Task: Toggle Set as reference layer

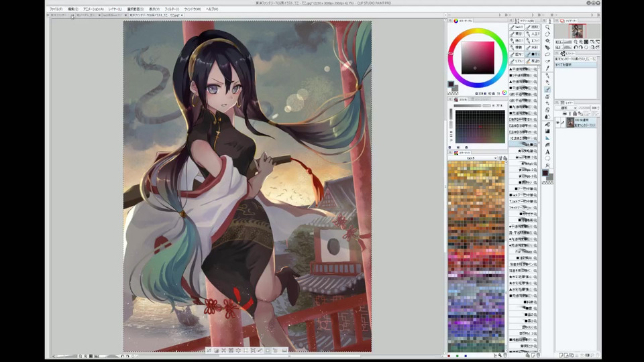Action: (x=570, y=114)
